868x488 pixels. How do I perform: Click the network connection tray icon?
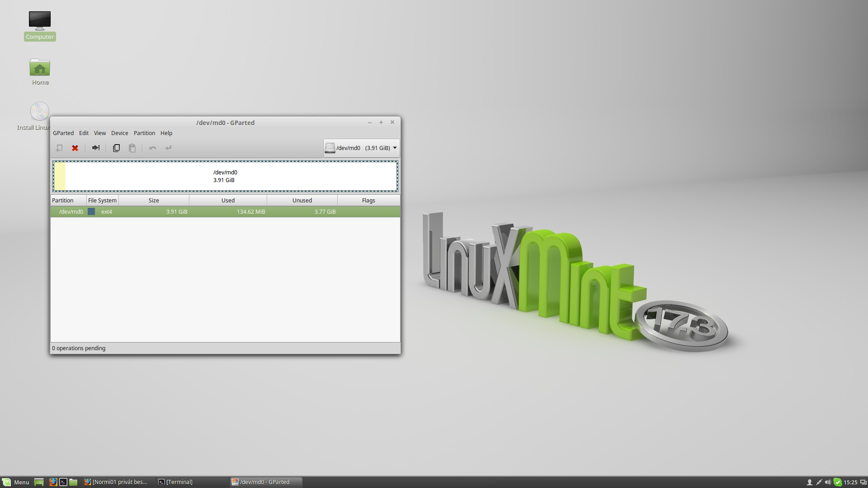(819, 482)
